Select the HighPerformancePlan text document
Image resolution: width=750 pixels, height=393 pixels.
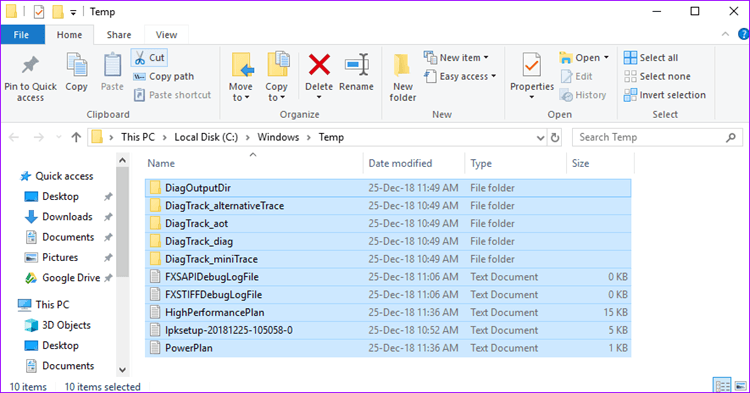[388, 313]
